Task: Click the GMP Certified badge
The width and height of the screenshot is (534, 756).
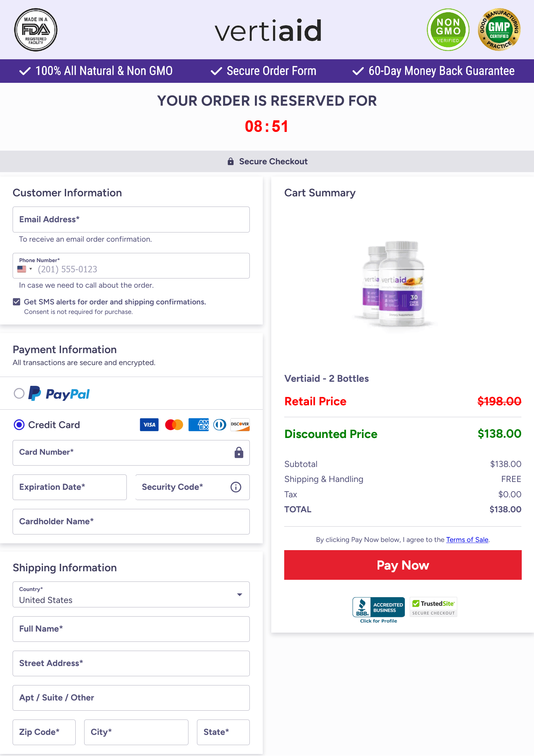Action: point(498,30)
